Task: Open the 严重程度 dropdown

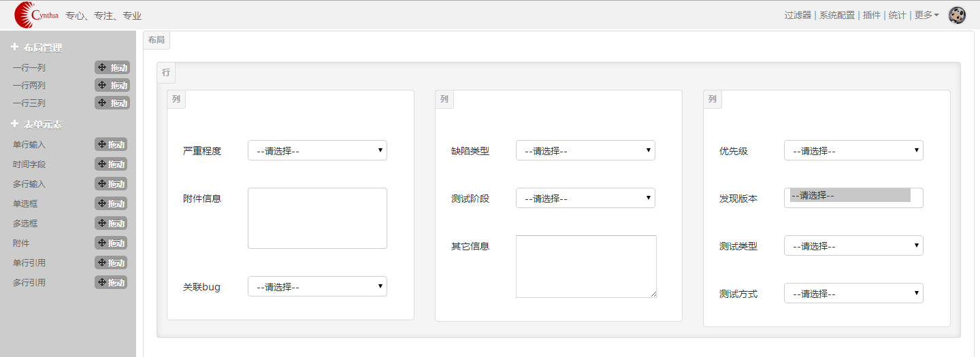Action: pyautogui.click(x=317, y=150)
